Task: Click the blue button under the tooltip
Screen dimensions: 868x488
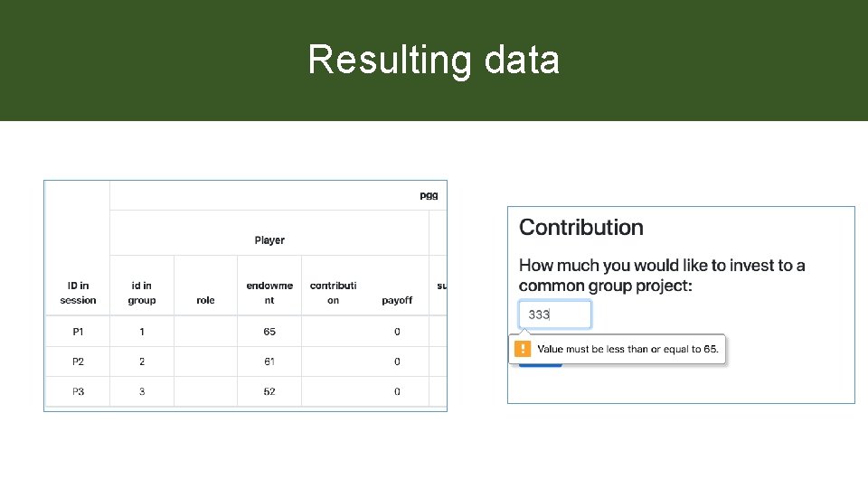Action: point(540,364)
